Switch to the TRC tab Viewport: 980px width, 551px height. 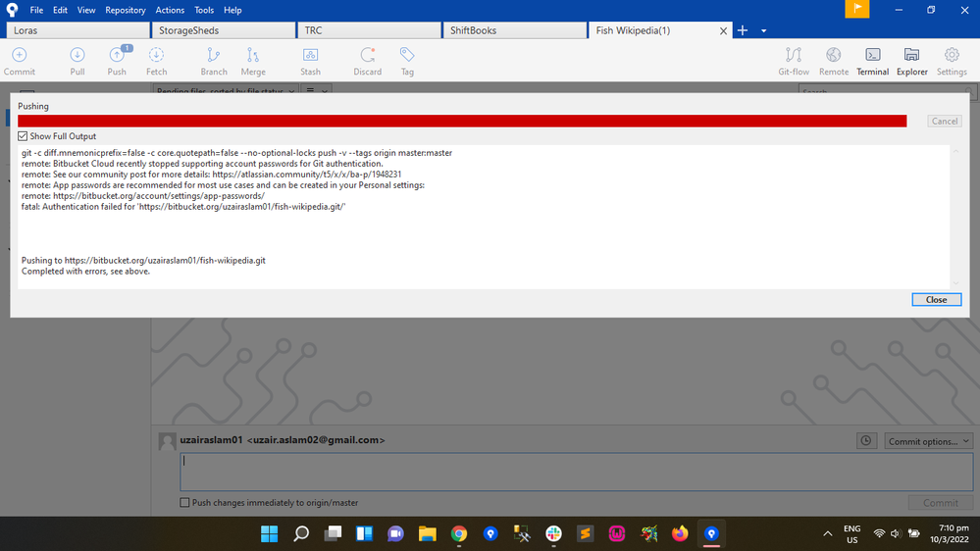pyautogui.click(x=369, y=30)
